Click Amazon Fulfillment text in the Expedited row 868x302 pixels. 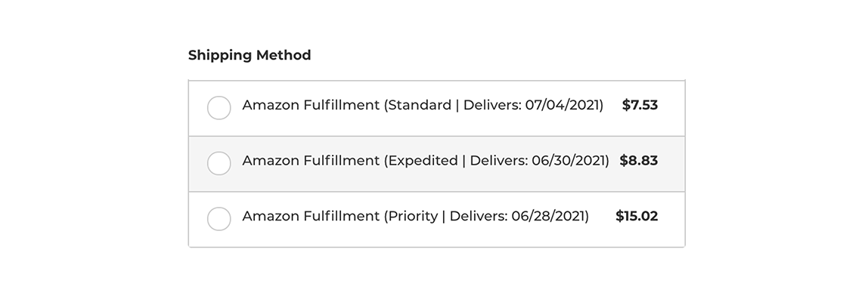311,161
